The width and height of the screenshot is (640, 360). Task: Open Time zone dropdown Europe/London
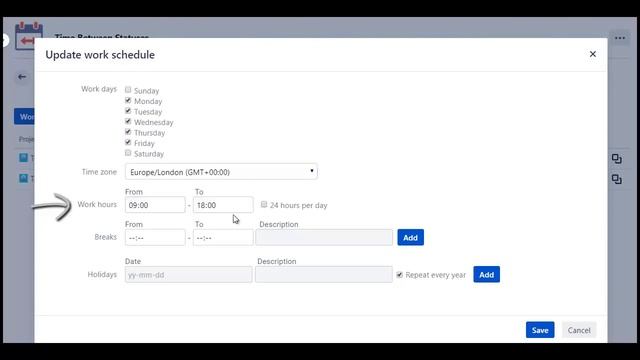click(x=221, y=172)
